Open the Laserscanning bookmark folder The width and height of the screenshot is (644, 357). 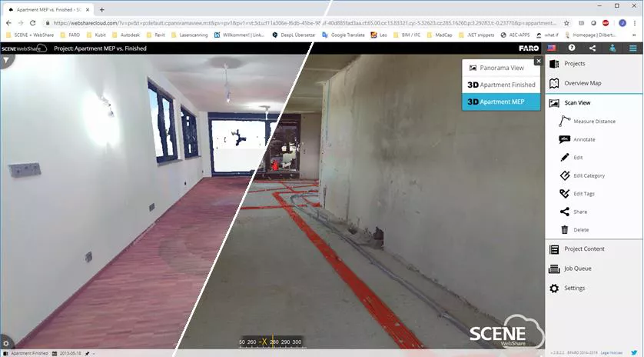pos(189,35)
